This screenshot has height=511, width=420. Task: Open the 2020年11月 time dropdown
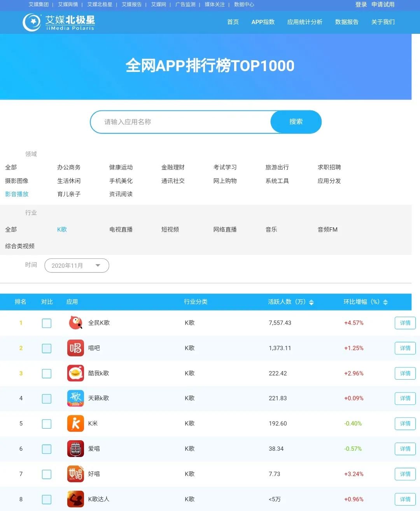click(77, 265)
